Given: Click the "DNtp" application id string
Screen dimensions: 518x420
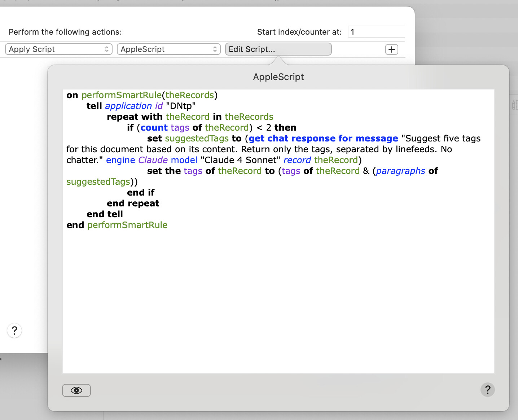Looking at the screenshot, I should (181, 106).
